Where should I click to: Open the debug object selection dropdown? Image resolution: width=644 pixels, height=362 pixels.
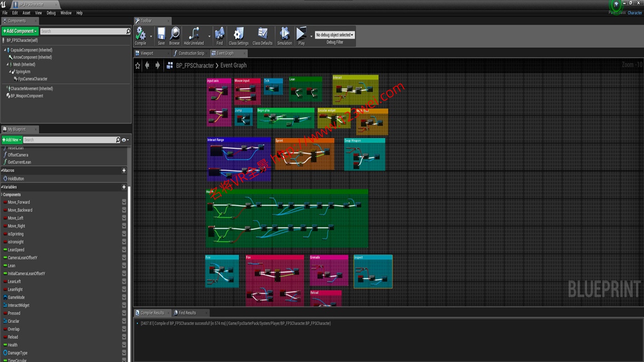[334, 35]
